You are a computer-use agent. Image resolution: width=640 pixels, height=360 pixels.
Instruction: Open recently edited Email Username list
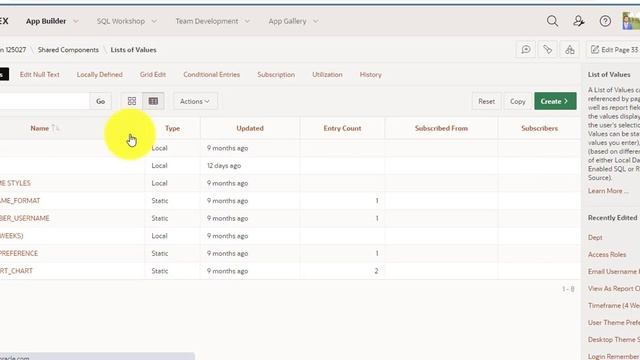pos(614,272)
